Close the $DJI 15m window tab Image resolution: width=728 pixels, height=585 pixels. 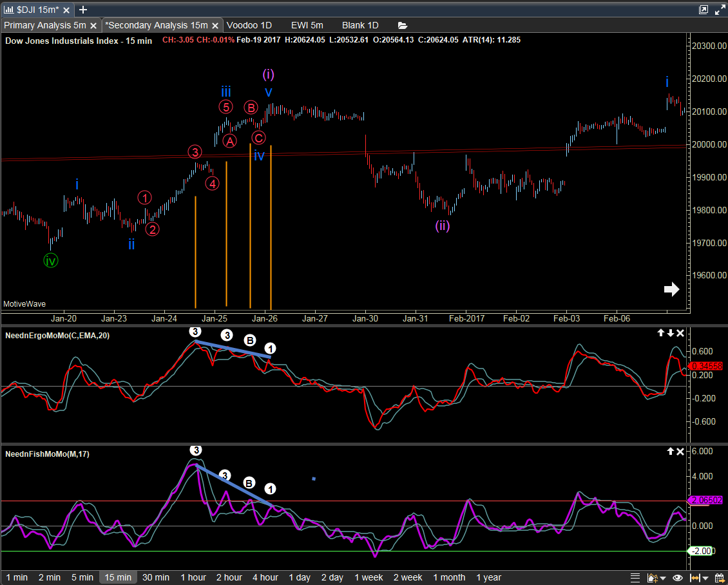click(68, 10)
